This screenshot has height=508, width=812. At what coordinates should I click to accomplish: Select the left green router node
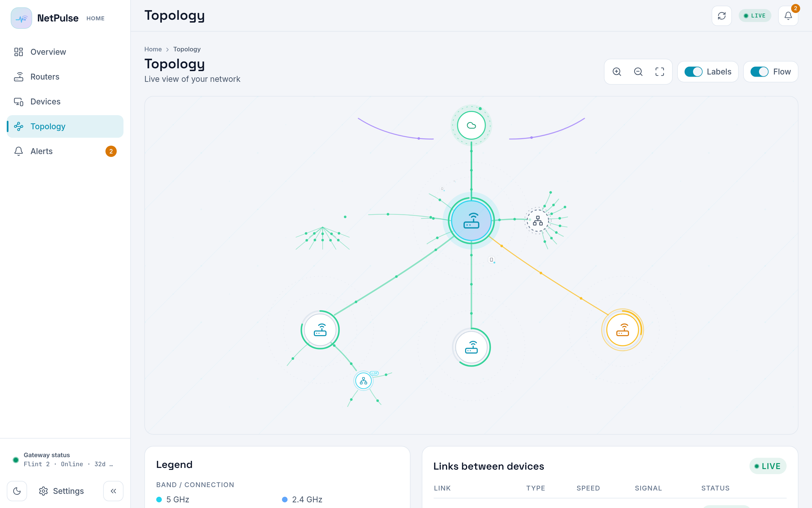click(x=320, y=330)
